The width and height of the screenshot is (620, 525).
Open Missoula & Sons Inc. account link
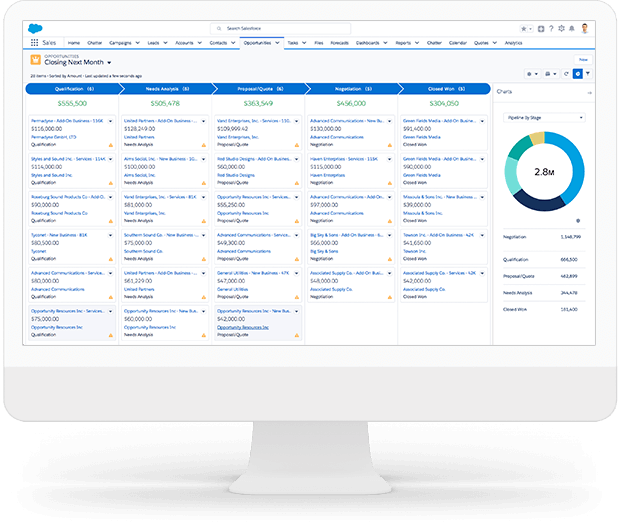423,213
